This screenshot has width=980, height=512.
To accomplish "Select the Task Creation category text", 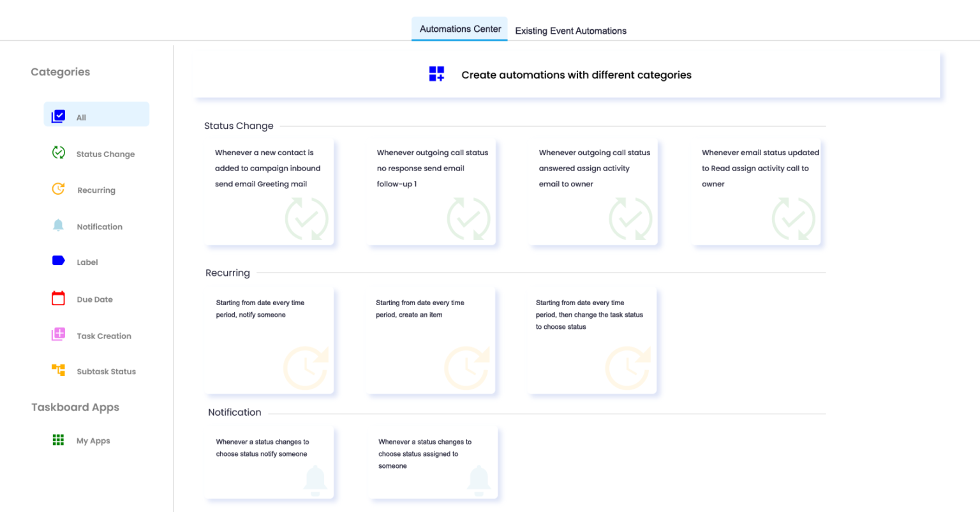I will coord(104,336).
